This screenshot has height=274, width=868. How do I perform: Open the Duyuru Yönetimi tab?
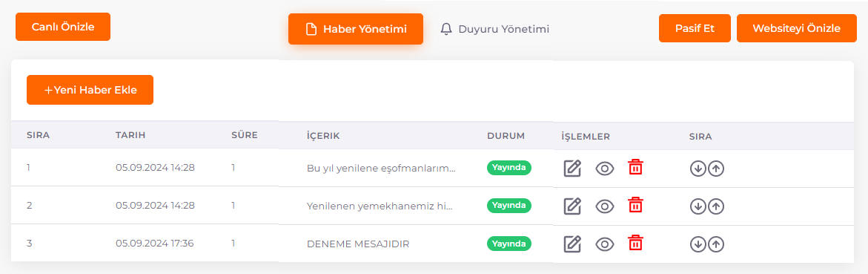coord(495,29)
